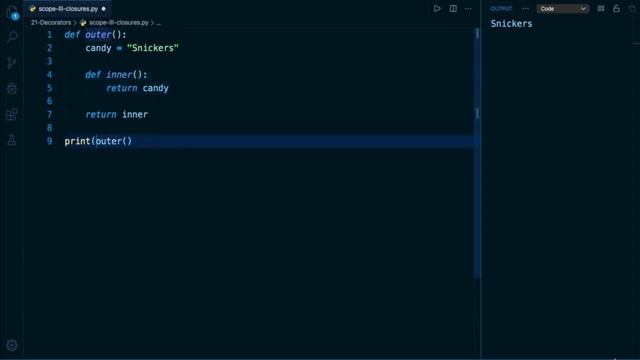The image size is (640, 360).
Task: Click the breadcrumb trailing ellipsis
Action: pyautogui.click(x=159, y=23)
